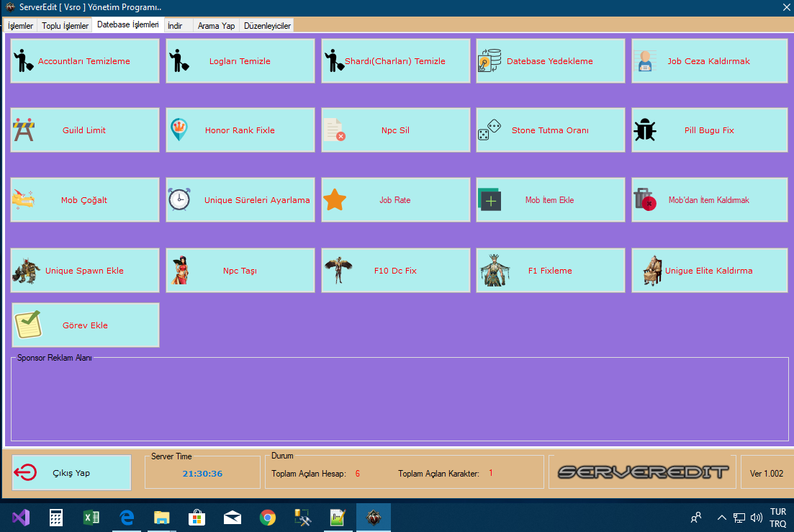Open the Mail app from the taskbar
Image resolution: width=794 pixels, height=532 pixels.
coord(232,518)
